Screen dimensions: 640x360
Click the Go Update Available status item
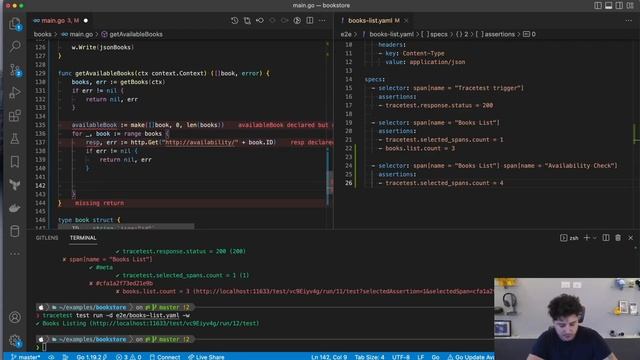coord(471,357)
